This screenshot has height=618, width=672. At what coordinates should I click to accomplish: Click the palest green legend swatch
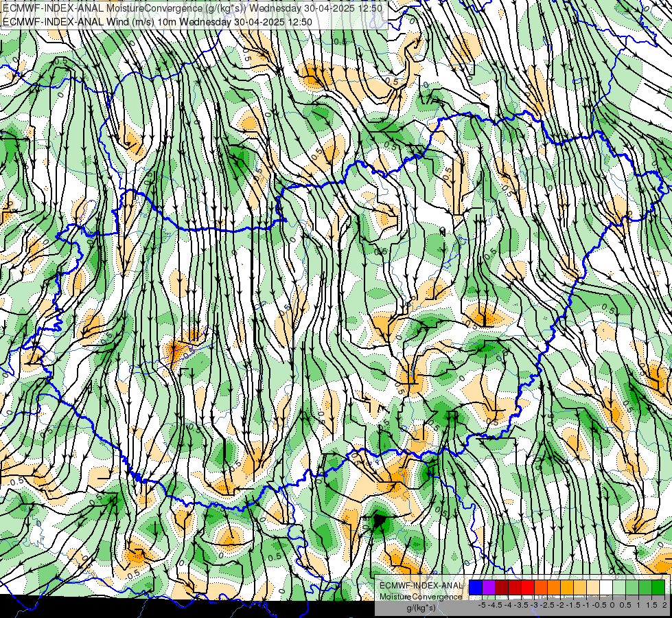tap(619, 587)
